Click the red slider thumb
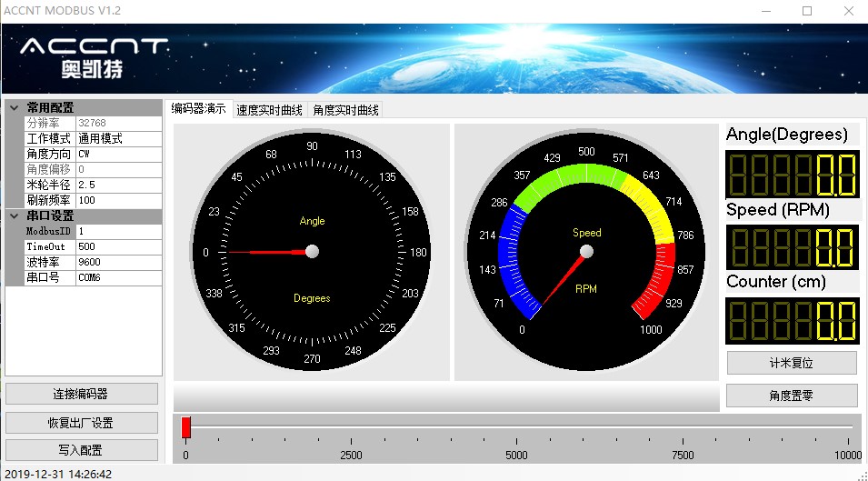Viewport: 868px width, 481px height. pos(185,427)
